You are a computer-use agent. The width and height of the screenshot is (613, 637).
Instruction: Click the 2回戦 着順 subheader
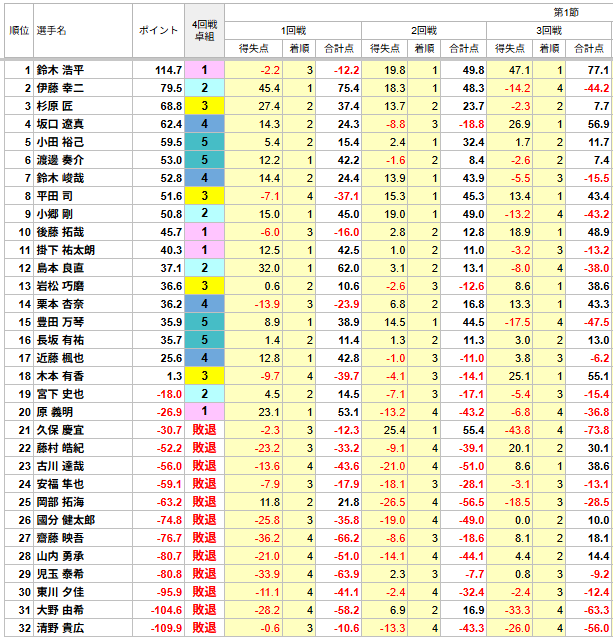click(x=424, y=49)
